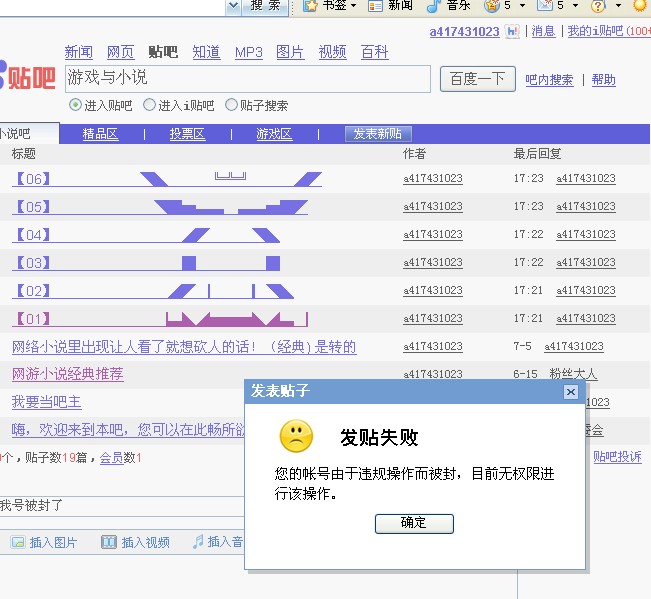Click the insert video icon
The width and height of the screenshot is (651, 599).
(109, 542)
